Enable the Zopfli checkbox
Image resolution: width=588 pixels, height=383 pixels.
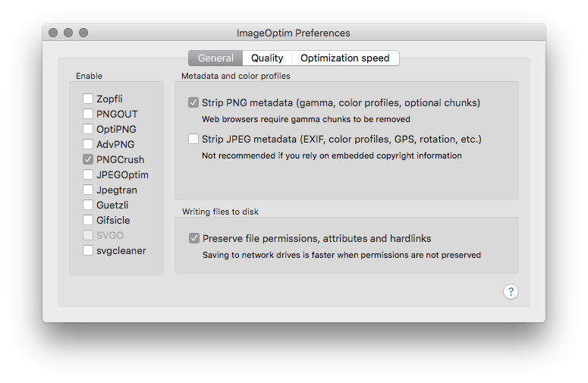(x=88, y=99)
